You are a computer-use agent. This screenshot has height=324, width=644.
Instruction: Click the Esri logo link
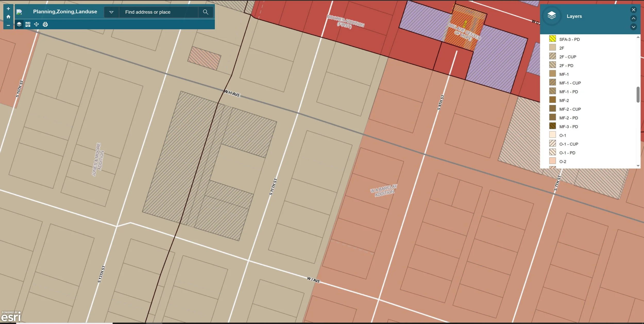pos(11,317)
